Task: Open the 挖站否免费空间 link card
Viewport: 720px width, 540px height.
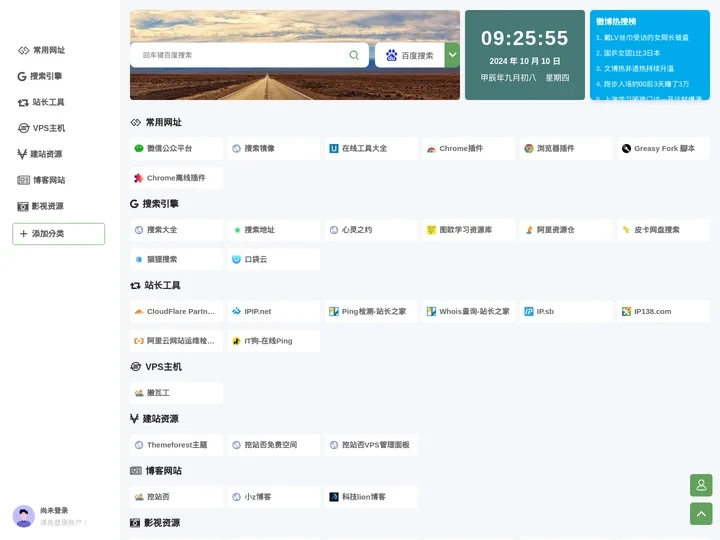Action: click(x=274, y=445)
